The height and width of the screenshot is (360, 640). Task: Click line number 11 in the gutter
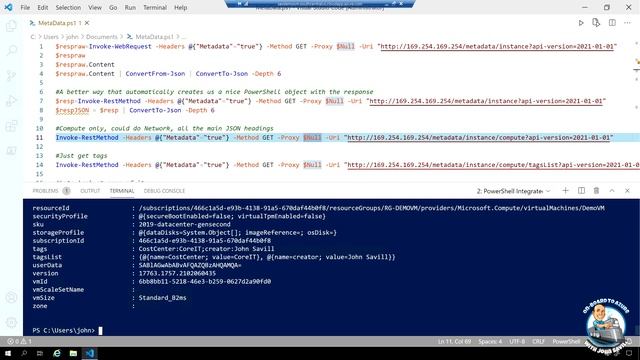pyautogui.click(x=39, y=138)
